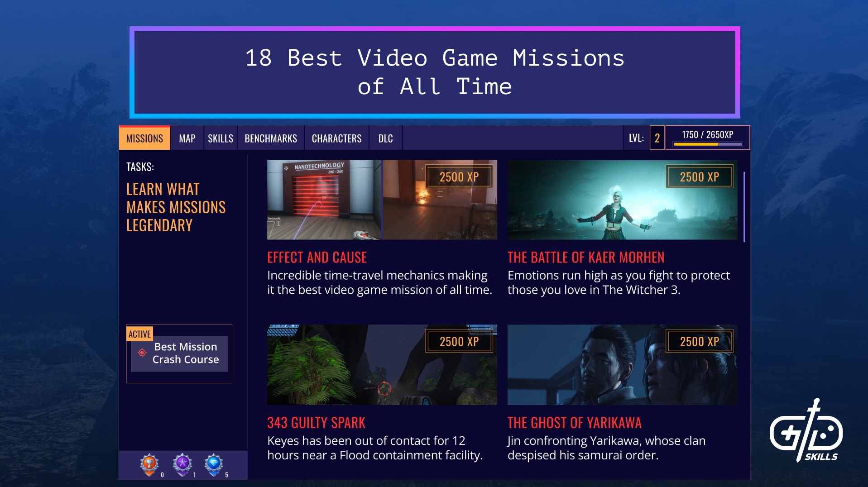
Task: Go to the Characters tab
Action: point(336,138)
